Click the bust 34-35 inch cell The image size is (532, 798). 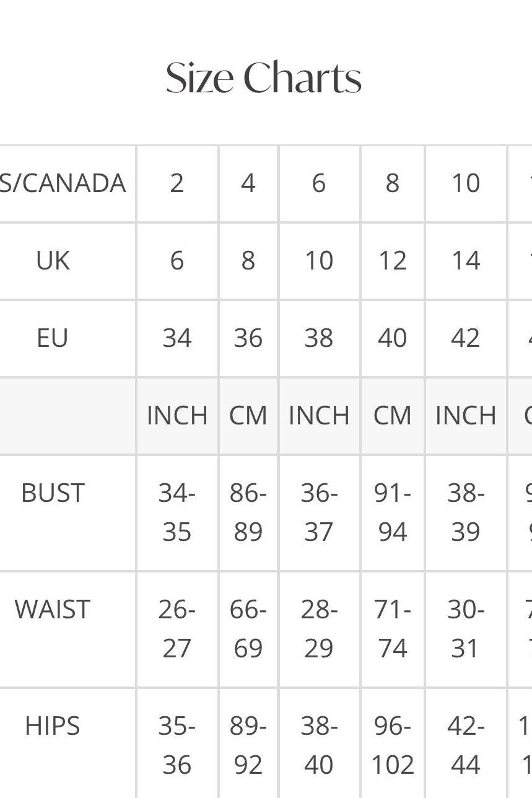click(177, 512)
